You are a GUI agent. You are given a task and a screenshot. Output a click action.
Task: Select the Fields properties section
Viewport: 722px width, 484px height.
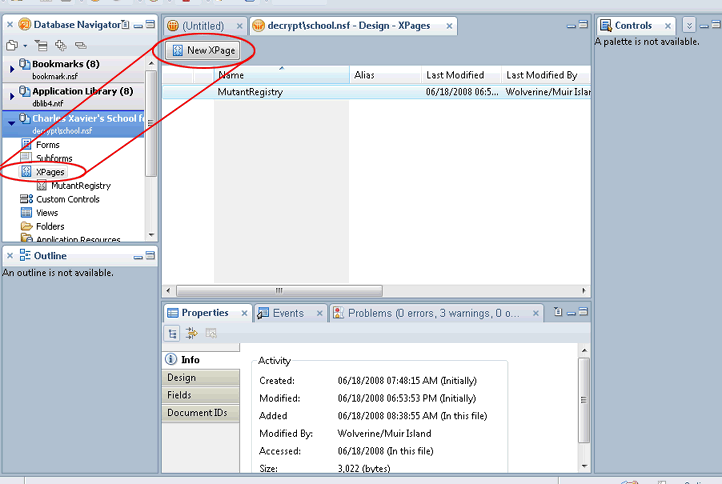(x=201, y=395)
